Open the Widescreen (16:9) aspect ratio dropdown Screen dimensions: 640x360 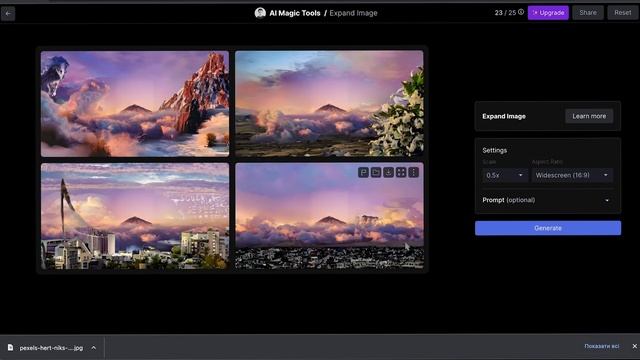(572, 175)
